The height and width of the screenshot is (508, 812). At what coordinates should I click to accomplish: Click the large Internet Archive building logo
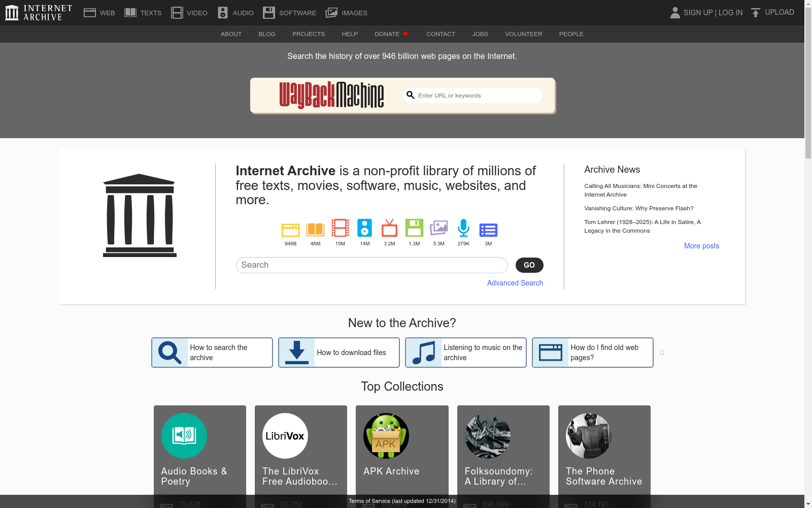[140, 215]
